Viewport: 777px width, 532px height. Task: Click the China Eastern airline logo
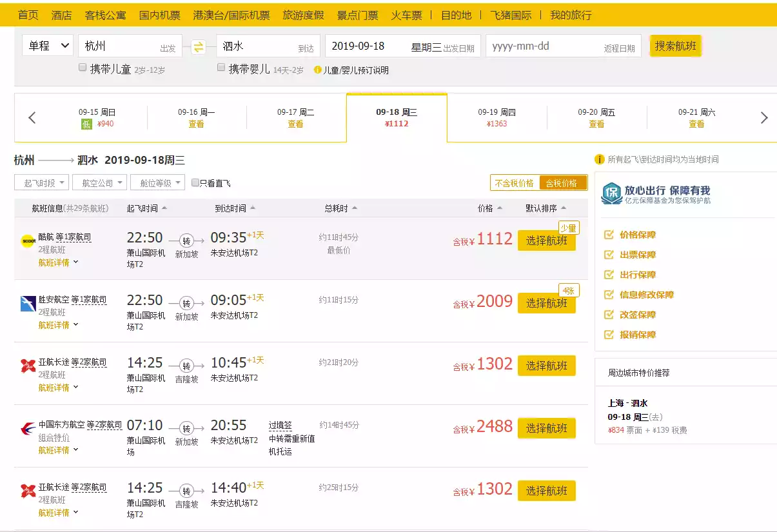click(x=28, y=429)
